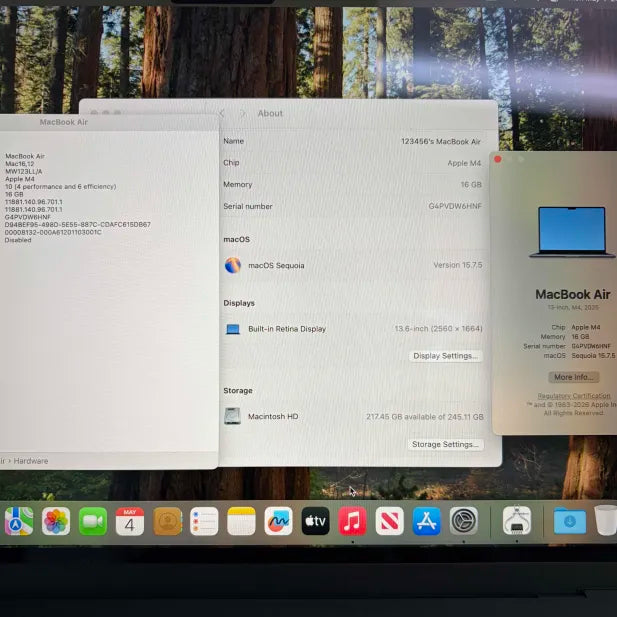Select hardware UUID starting with D94BEF95
The width and height of the screenshot is (617, 617).
point(78,224)
